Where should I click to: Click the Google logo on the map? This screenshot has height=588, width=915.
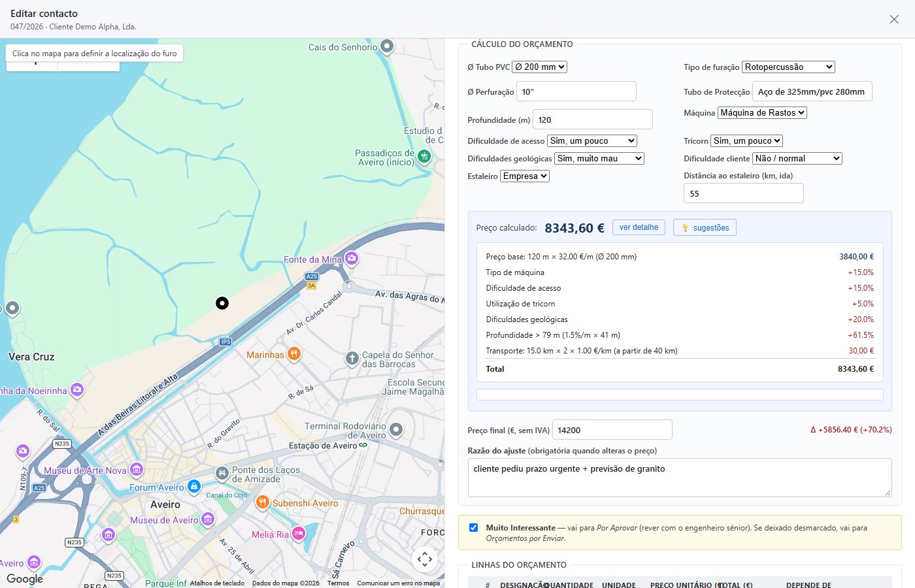(25, 579)
